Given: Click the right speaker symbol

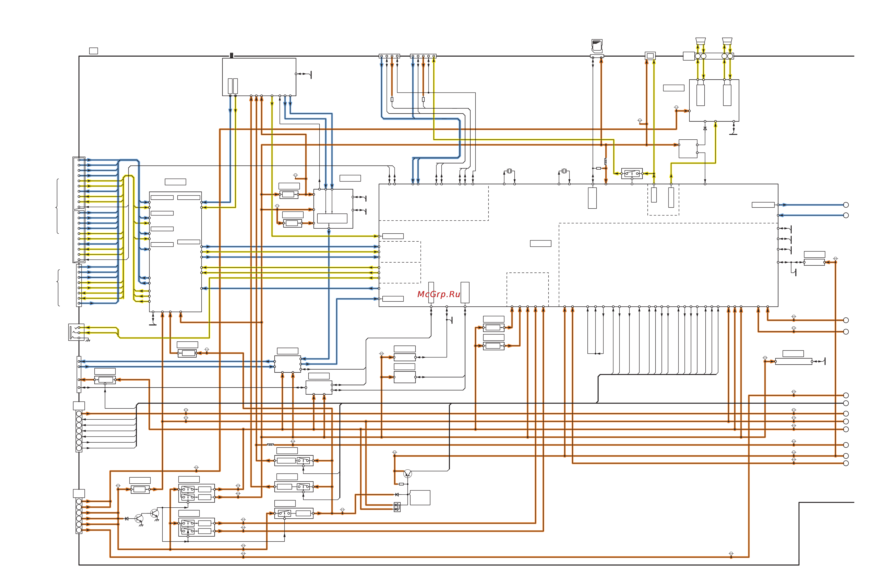Looking at the screenshot, I should 727,41.
